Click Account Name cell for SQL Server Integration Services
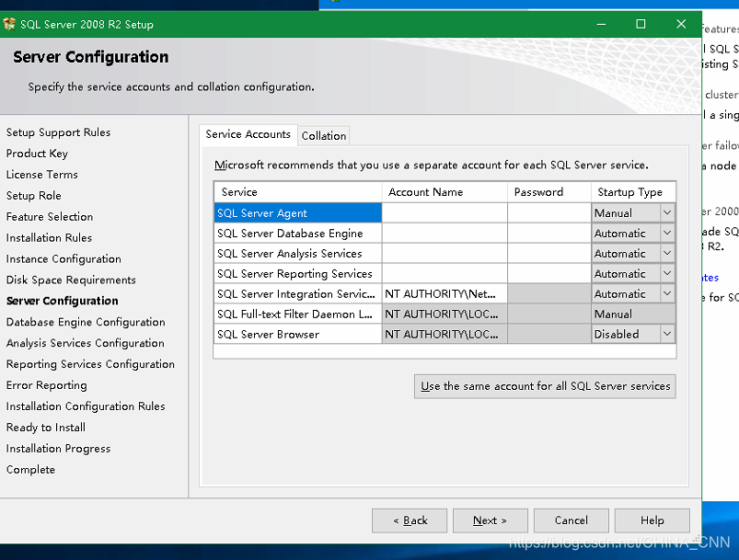Screen dimensions: 739x560 tap(445, 294)
